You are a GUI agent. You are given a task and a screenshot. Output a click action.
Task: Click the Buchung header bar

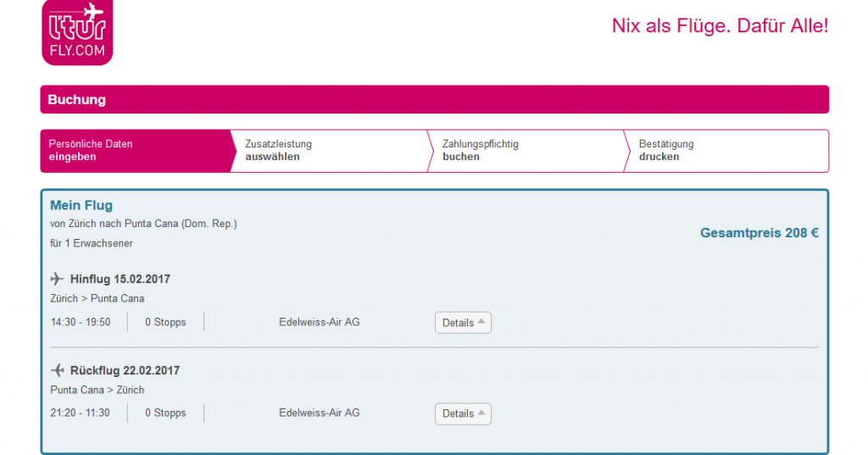(x=434, y=99)
